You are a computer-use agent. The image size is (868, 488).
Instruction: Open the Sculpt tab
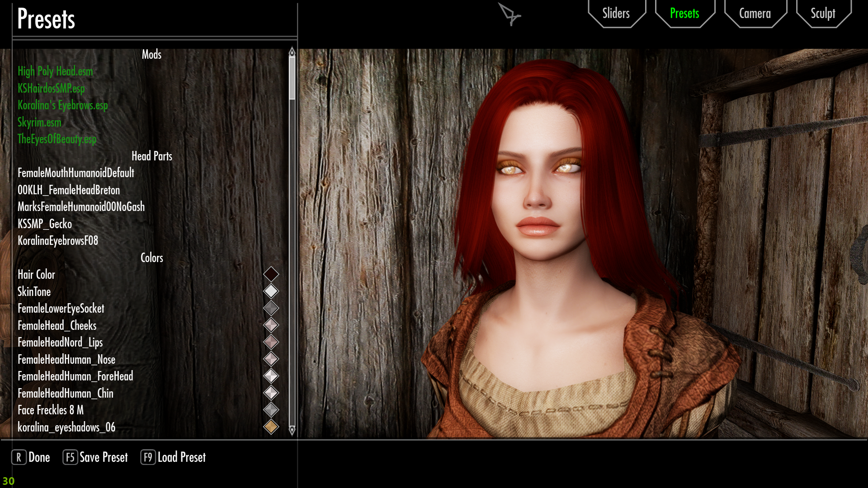(823, 14)
